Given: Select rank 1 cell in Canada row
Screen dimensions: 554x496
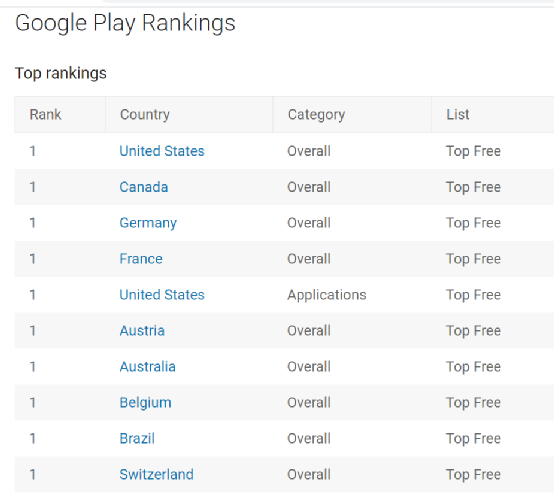Looking at the screenshot, I should 33,187.
